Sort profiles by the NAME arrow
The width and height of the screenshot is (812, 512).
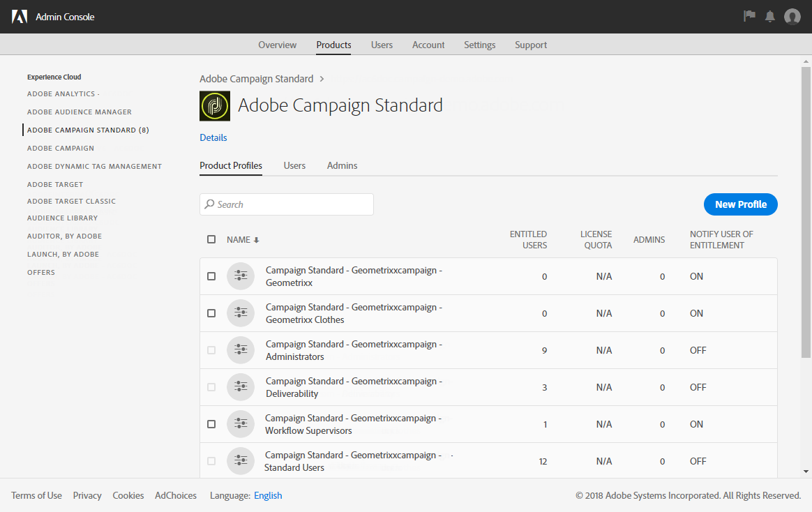[256, 240]
